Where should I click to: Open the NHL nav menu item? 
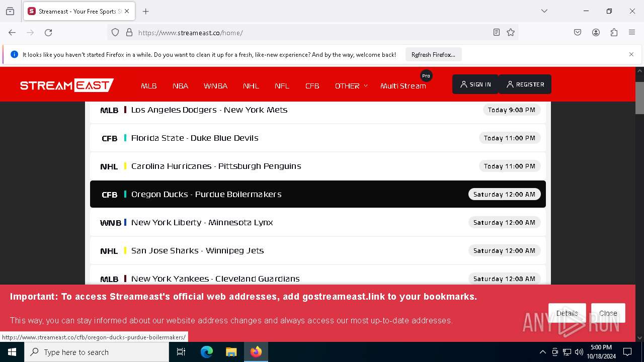pos(251,86)
